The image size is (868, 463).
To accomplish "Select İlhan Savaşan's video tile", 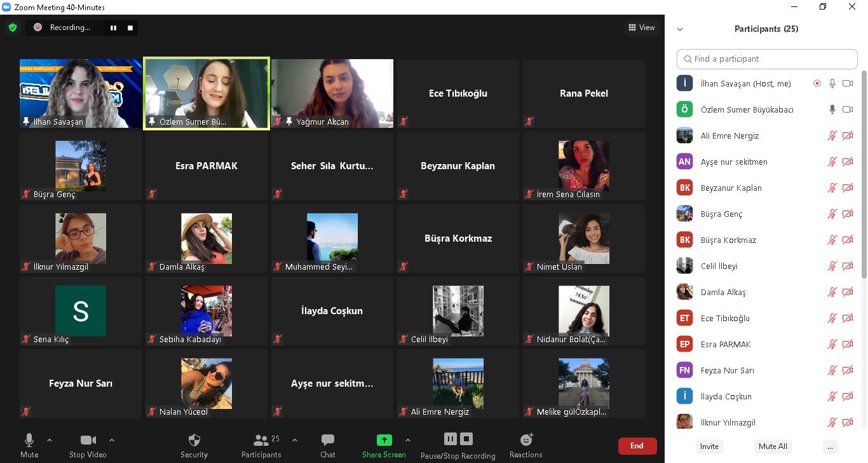I will [x=81, y=93].
